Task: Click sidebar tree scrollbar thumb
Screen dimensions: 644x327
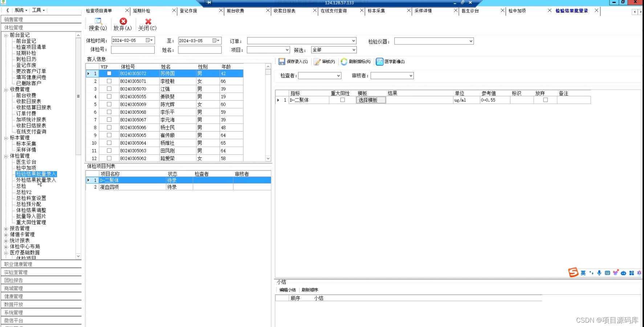Action: point(78,96)
